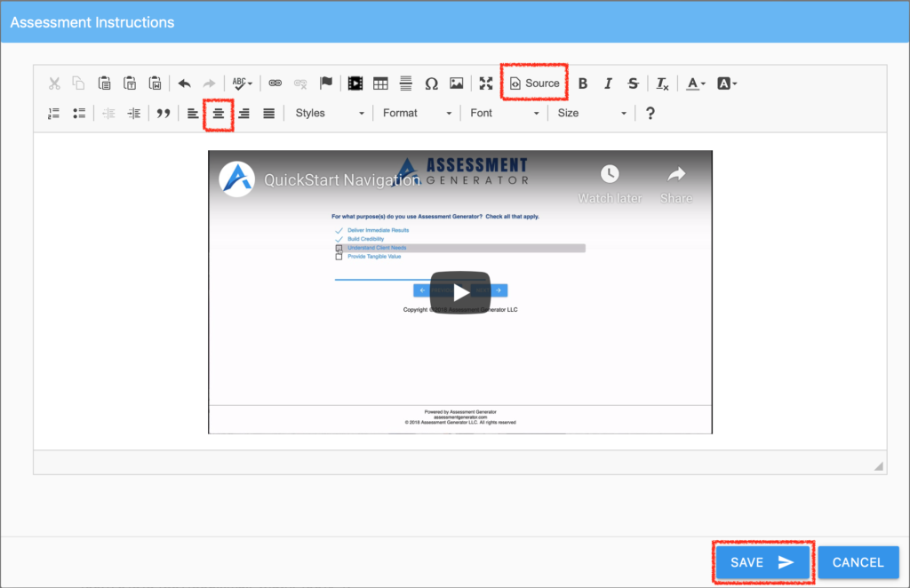Play the QuickStart Navigation video
This screenshot has height=588, width=910.
[x=459, y=290]
